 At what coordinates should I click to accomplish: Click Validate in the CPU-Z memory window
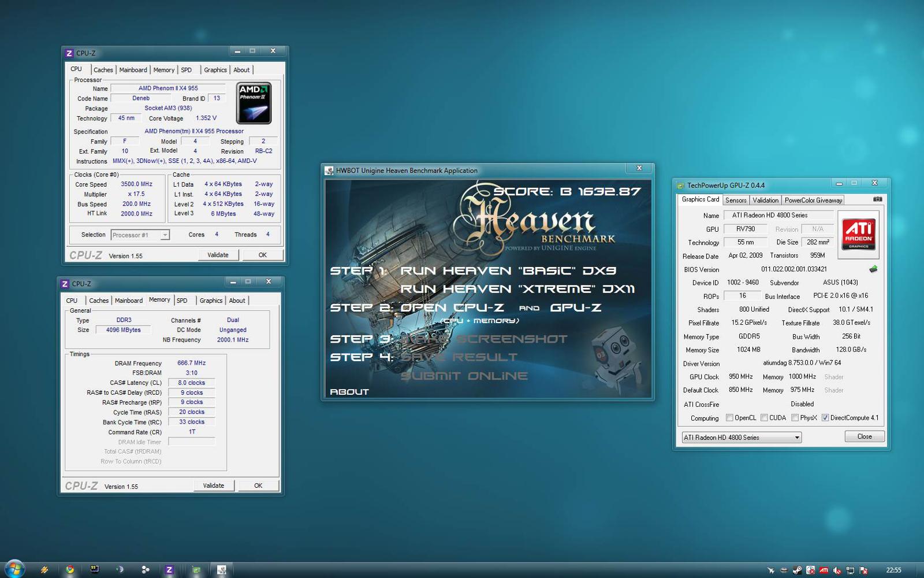[x=214, y=486]
